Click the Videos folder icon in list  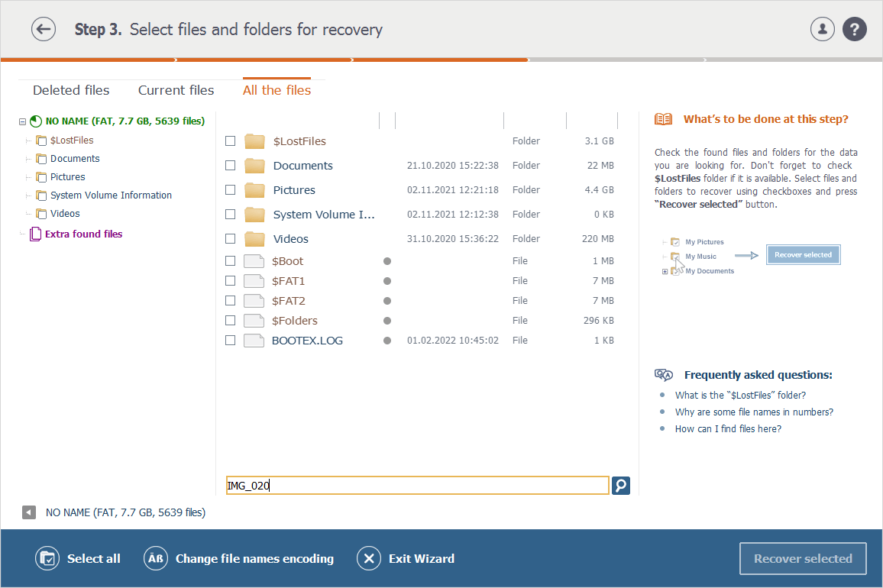pos(254,239)
